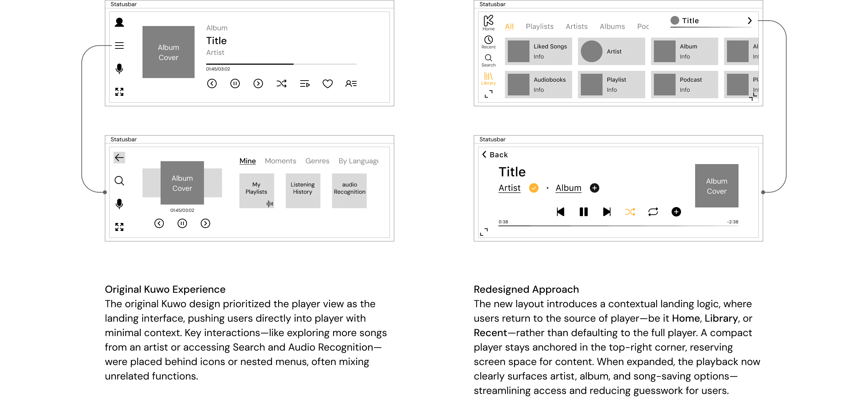Collapse expanded player via bottom-left corner icon
This screenshot has height=412, width=868.
pyautogui.click(x=484, y=232)
